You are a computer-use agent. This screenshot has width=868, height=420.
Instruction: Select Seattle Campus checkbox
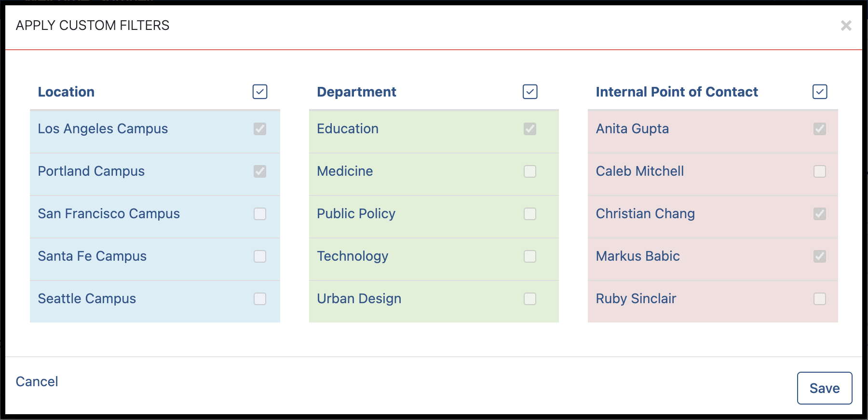260,299
